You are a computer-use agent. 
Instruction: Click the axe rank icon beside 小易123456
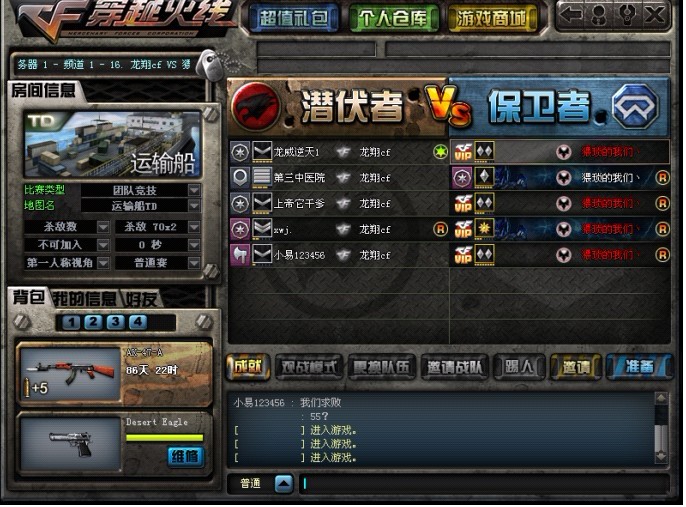coord(240,255)
